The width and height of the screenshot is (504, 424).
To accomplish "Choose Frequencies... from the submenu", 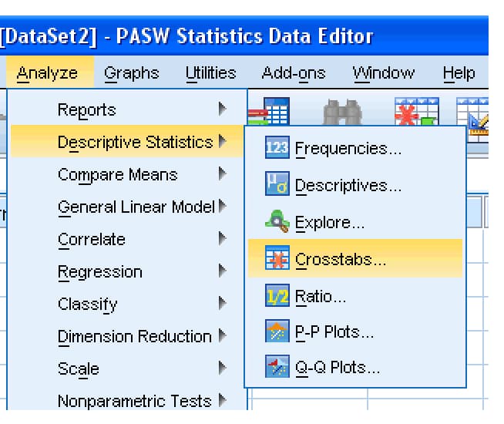I will click(355, 147).
